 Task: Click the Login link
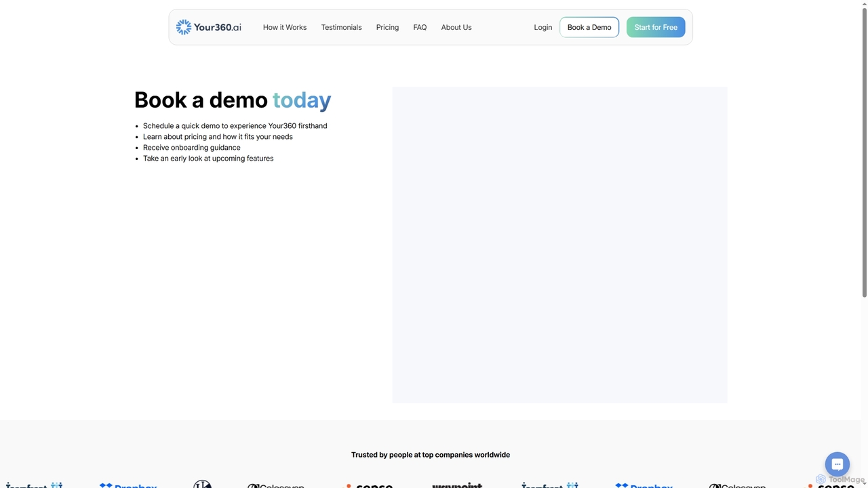(543, 27)
